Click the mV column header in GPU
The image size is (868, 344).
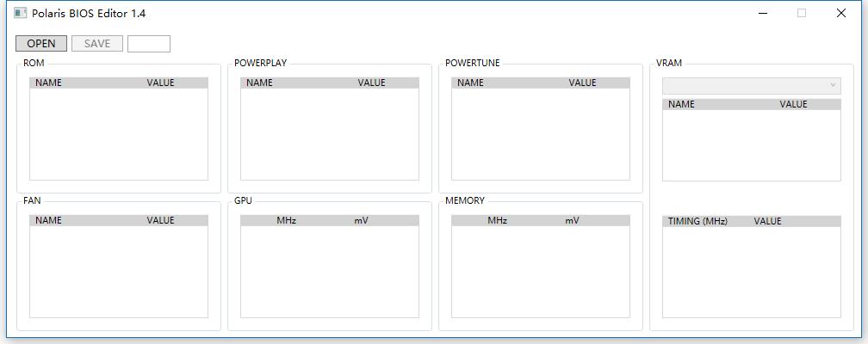pyautogui.click(x=361, y=221)
